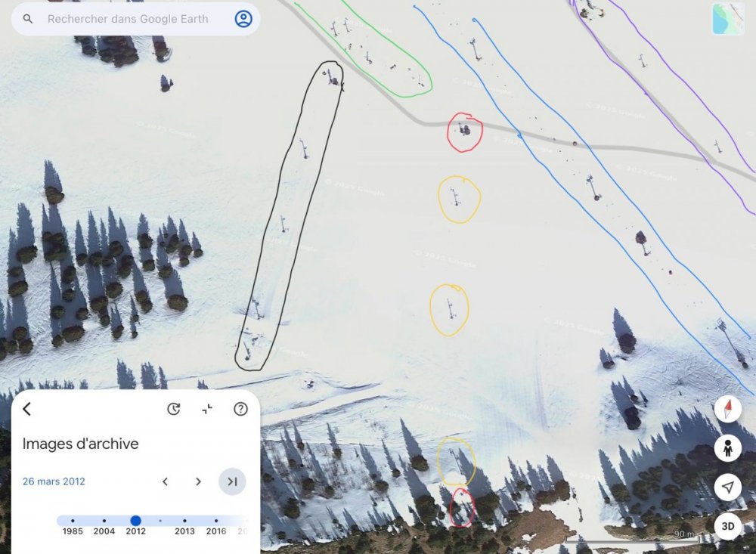Open the help question mark icon
Screen dimensions: 756x554
pos(240,409)
